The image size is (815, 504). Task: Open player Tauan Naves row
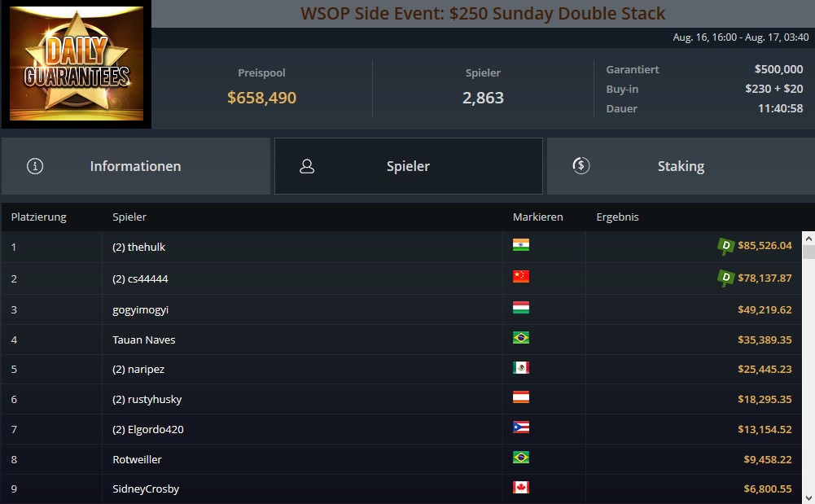click(401, 340)
